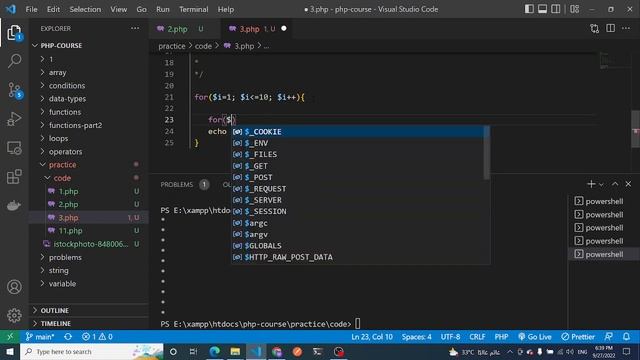Split the editor to the right

(x=610, y=28)
